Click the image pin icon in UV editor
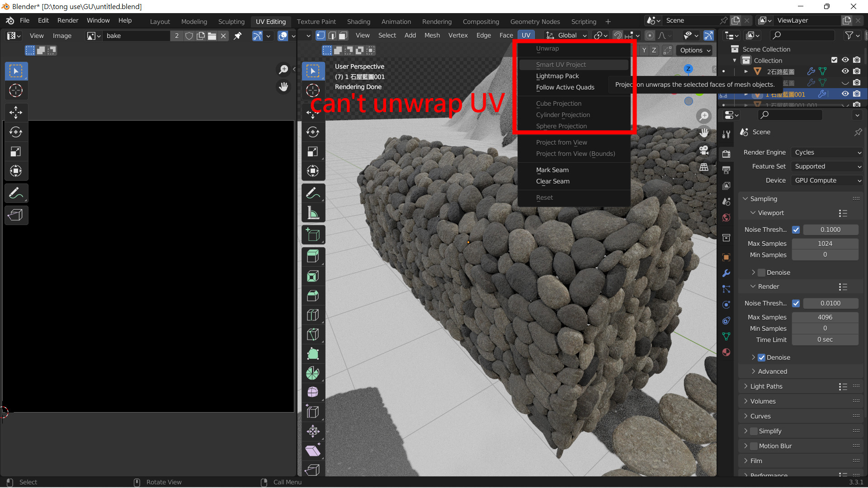 pos(237,36)
